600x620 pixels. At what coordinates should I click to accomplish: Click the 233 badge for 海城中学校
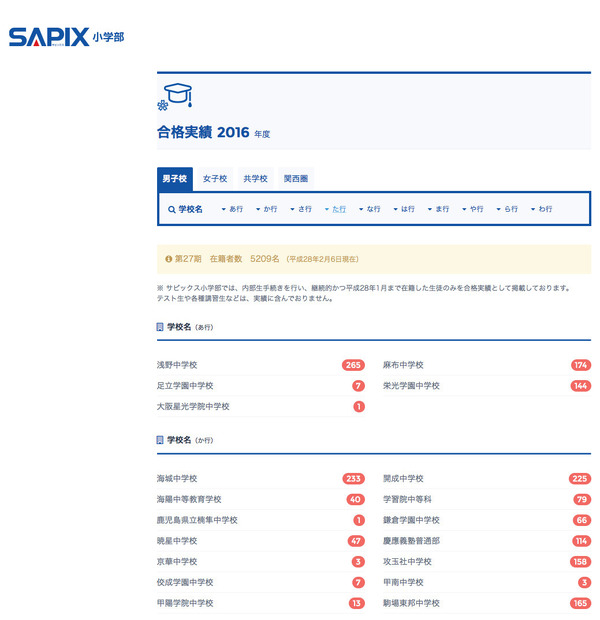tap(353, 479)
